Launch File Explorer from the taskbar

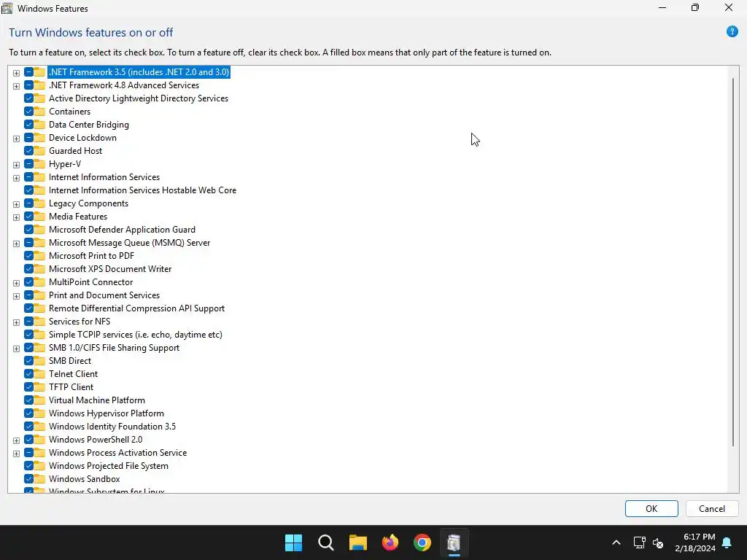pos(357,542)
